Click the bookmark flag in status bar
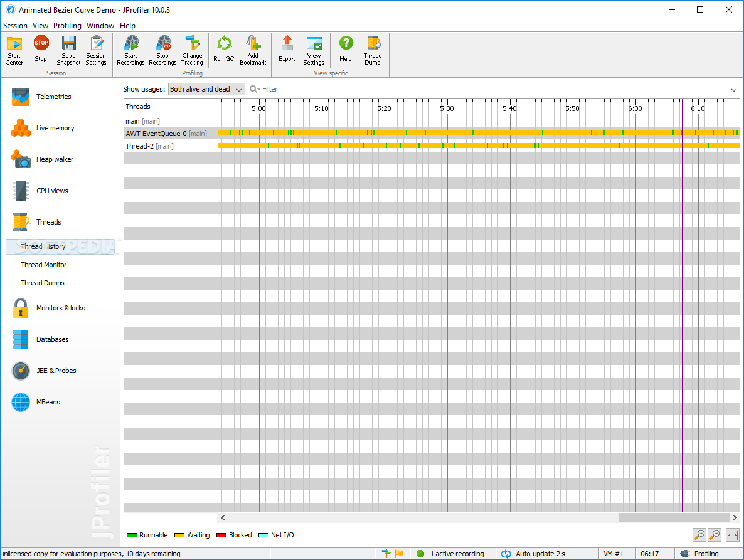744x560 pixels. click(399, 553)
